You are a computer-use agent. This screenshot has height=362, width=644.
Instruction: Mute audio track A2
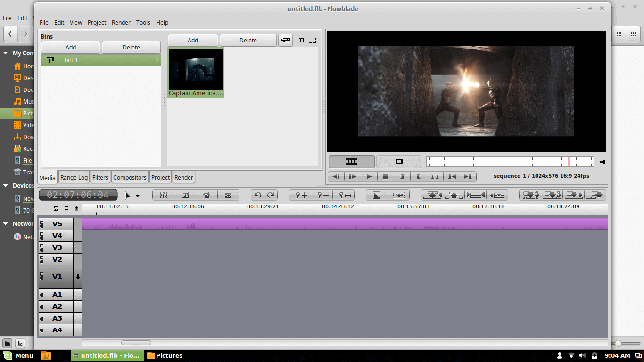coord(41,307)
